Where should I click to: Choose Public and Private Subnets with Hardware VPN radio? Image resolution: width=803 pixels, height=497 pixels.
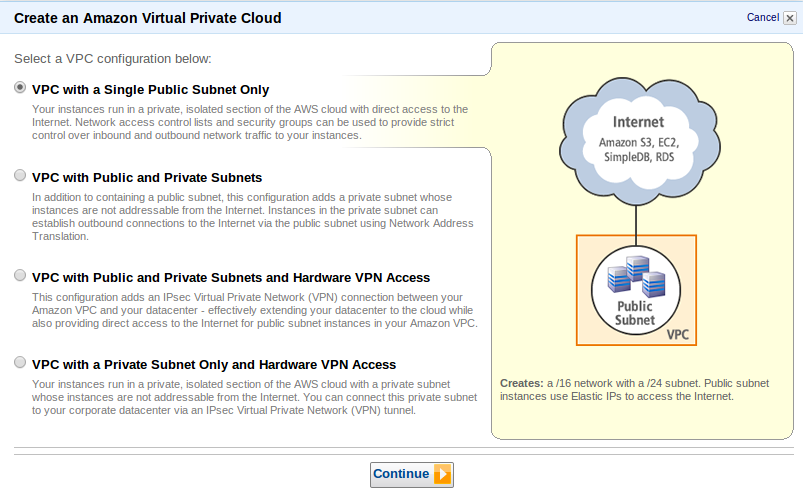point(20,276)
